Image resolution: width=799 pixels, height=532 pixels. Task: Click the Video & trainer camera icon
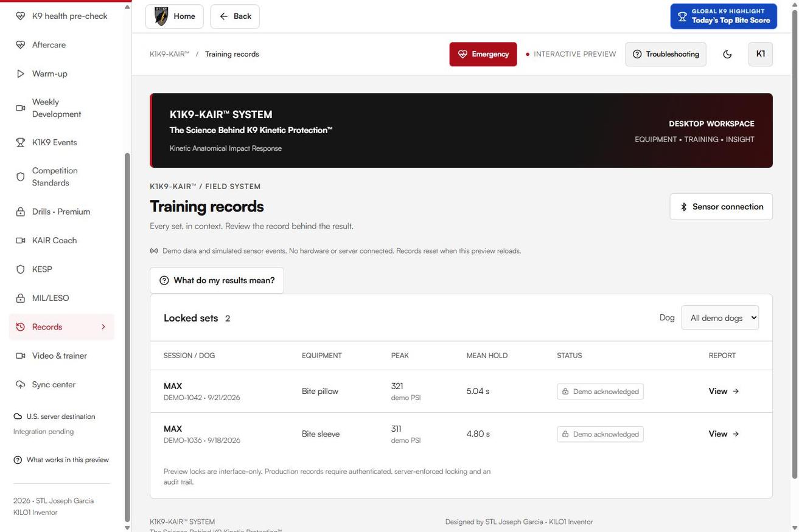pyautogui.click(x=20, y=356)
